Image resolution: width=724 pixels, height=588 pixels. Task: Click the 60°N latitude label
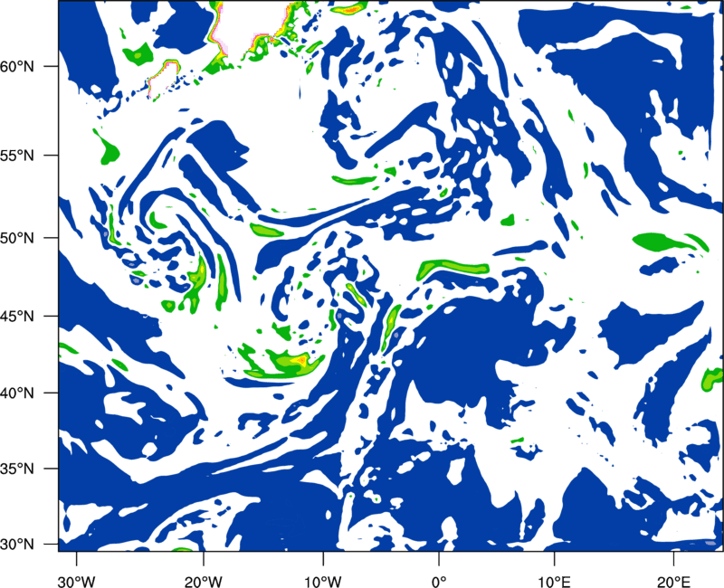click(17, 67)
